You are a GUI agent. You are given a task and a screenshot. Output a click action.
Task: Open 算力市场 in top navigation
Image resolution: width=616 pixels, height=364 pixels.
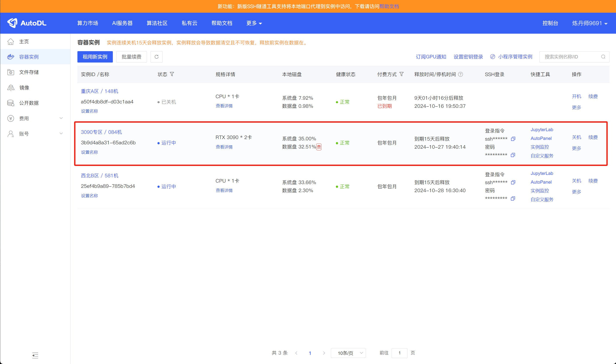pyautogui.click(x=88, y=23)
